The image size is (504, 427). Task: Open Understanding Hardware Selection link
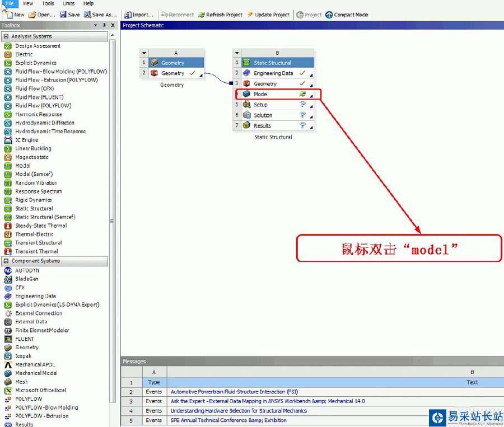pyautogui.click(x=239, y=411)
